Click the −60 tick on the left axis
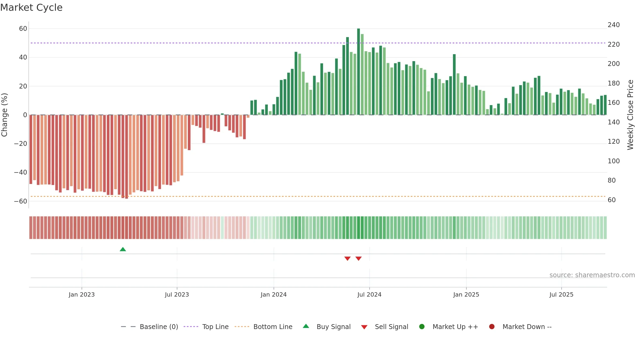Image resolution: width=644 pixels, height=362 pixels. click(x=21, y=201)
